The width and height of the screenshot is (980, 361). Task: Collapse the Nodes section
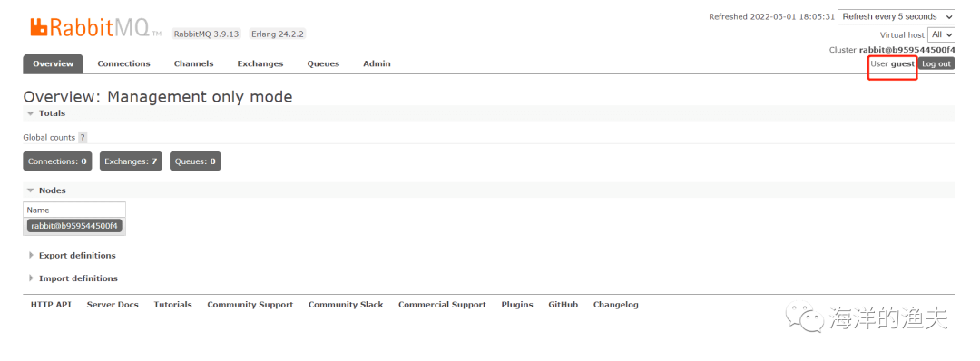tap(46, 190)
